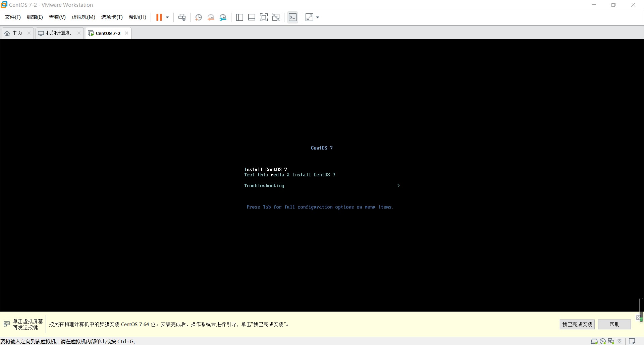Enter full screen mode
This screenshot has height=345, width=644.
[264, 17]
